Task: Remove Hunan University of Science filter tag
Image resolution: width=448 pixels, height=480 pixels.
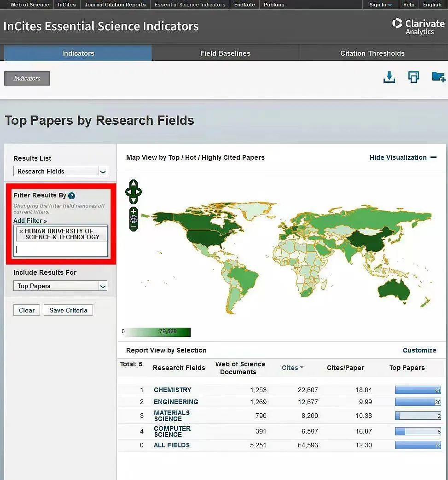Action: tap(21, 231)
